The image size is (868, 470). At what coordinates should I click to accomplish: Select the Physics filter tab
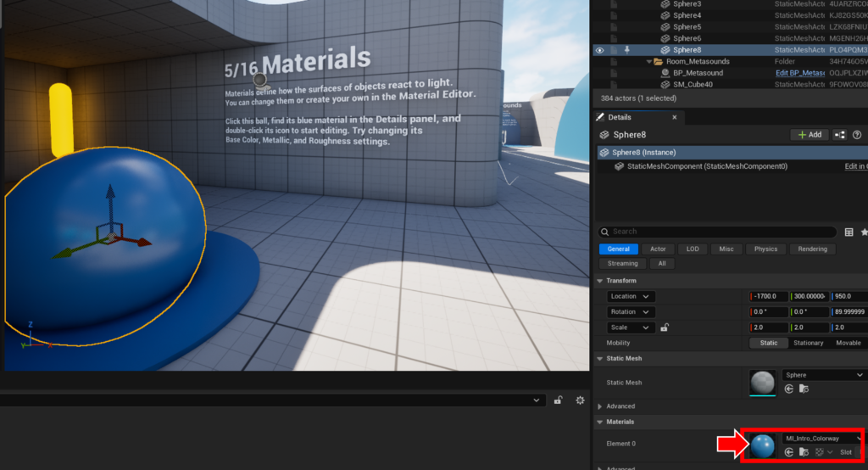click(x=765, y=249)
